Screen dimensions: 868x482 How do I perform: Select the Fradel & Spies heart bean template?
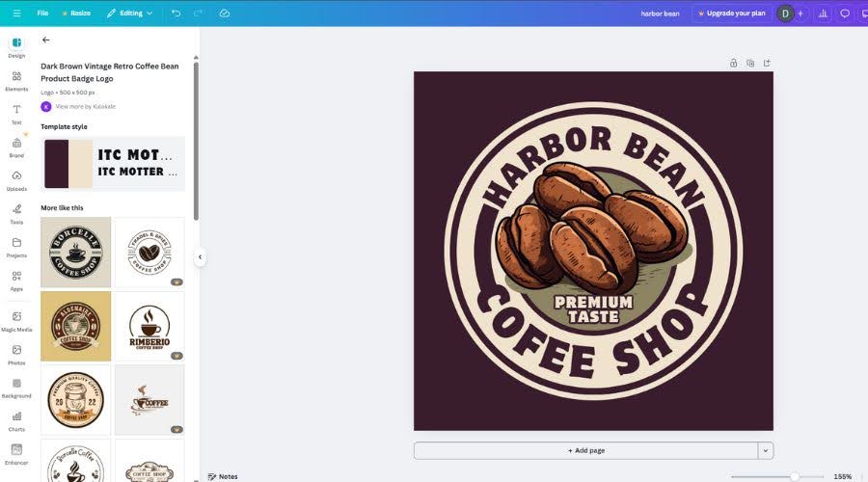pos(149,252)
